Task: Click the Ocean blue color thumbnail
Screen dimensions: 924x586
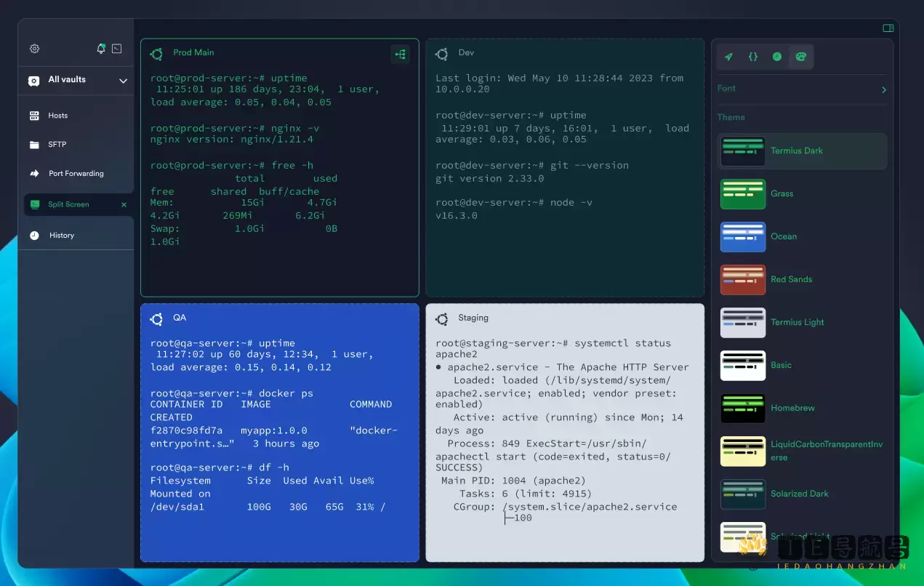Action: click(743, 237)
